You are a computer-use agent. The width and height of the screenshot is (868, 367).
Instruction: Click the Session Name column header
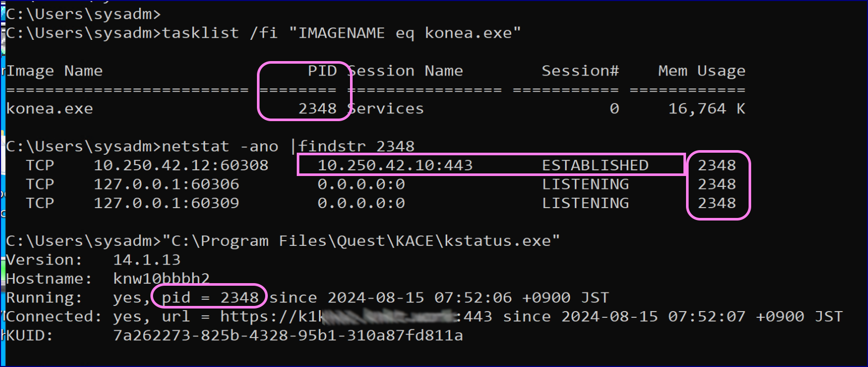(x=406, y=71)
